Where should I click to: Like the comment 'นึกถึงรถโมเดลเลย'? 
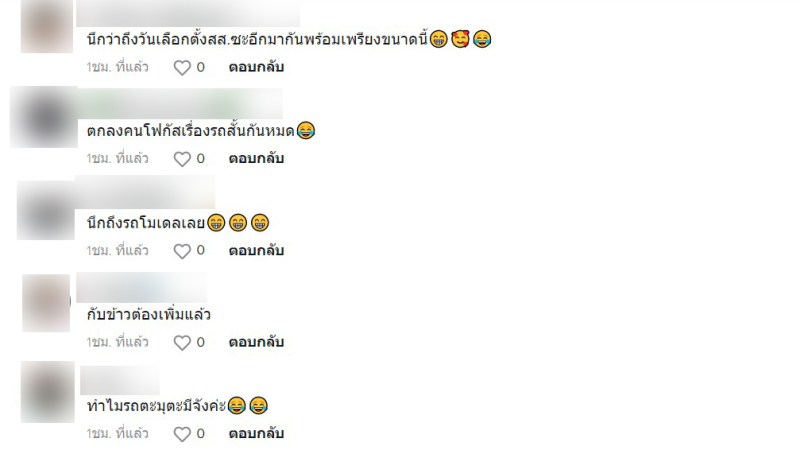pyautogui.click(x=182, y=251)
